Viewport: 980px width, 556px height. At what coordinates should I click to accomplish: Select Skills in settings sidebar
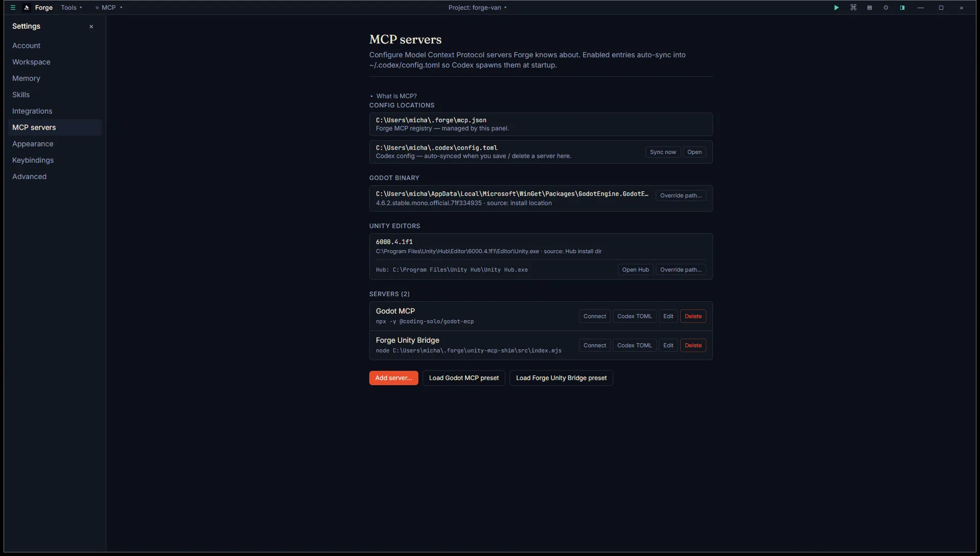[x=55, y=95]
